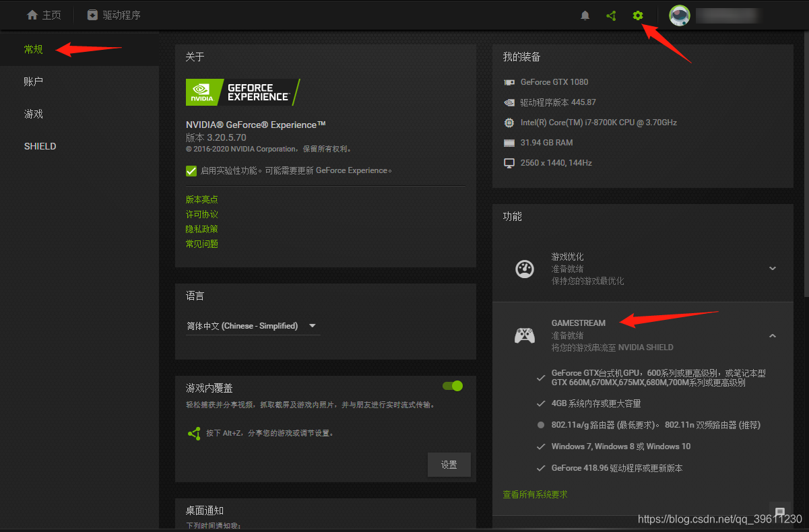809x532 pixels.
Task: Open the 隐私政策 link
Action: click(202, 229)
